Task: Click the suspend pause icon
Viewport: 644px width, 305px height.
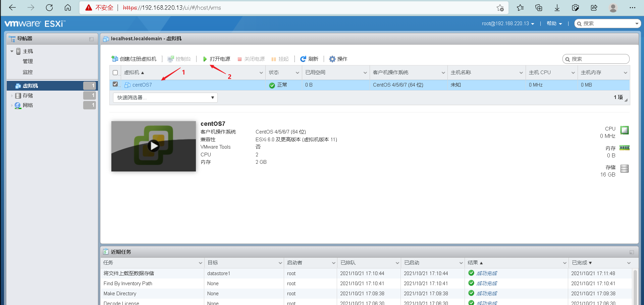Action: 274,59
